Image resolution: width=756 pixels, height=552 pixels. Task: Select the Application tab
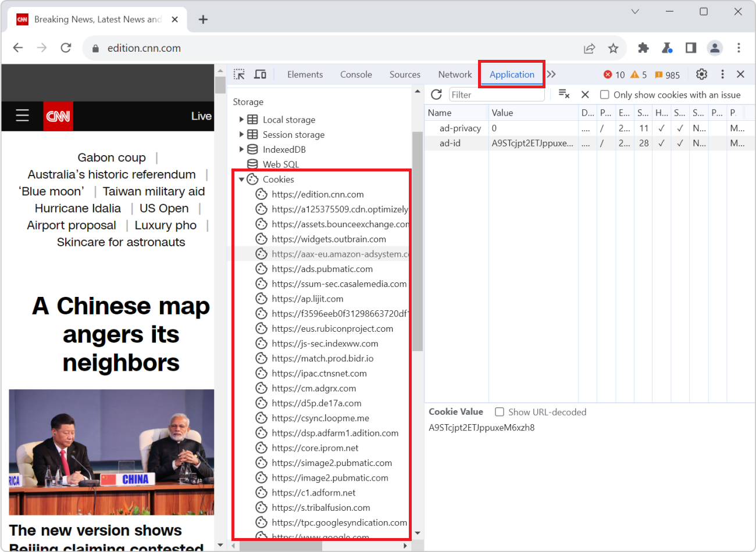click(x=512, y=74)
